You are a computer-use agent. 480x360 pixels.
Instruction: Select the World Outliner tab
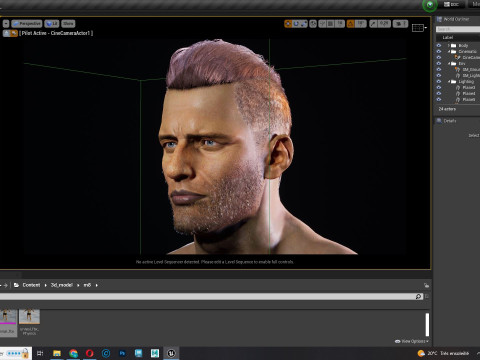point(453,19)
